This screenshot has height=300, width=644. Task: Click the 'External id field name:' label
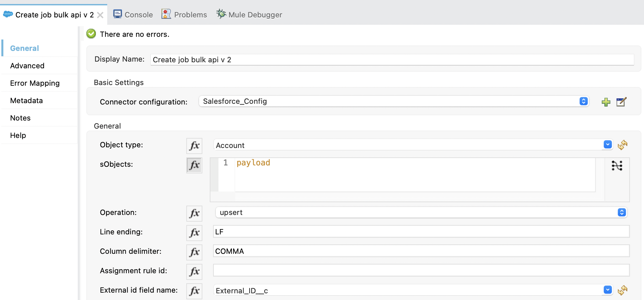tap(139, 290)
